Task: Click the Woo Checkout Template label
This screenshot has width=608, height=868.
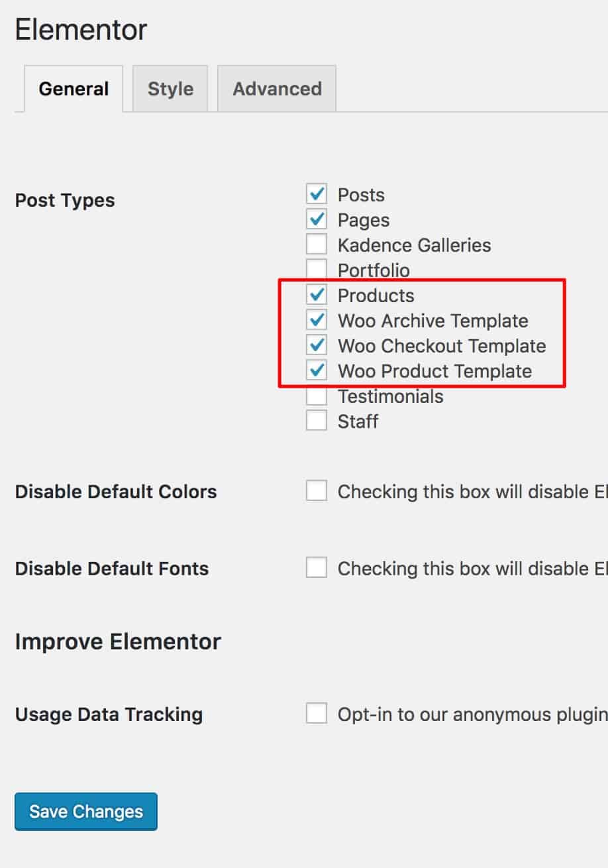Action: point(442,346)
